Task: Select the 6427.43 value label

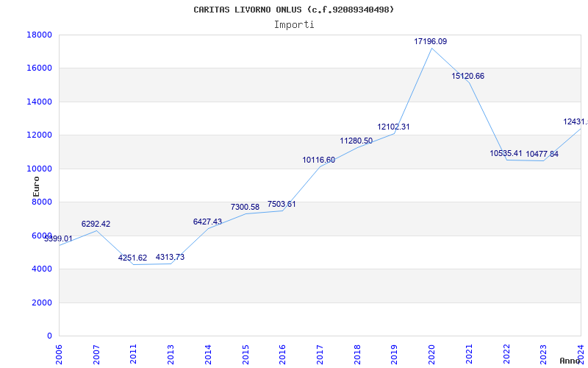Action: coord(207,222)
